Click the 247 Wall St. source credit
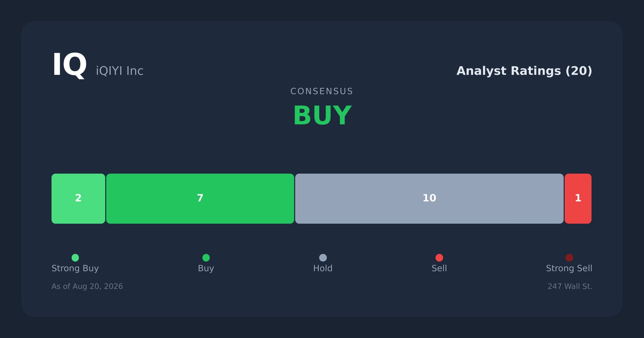Viewport: 644px width, 338px height. point(570,286)
